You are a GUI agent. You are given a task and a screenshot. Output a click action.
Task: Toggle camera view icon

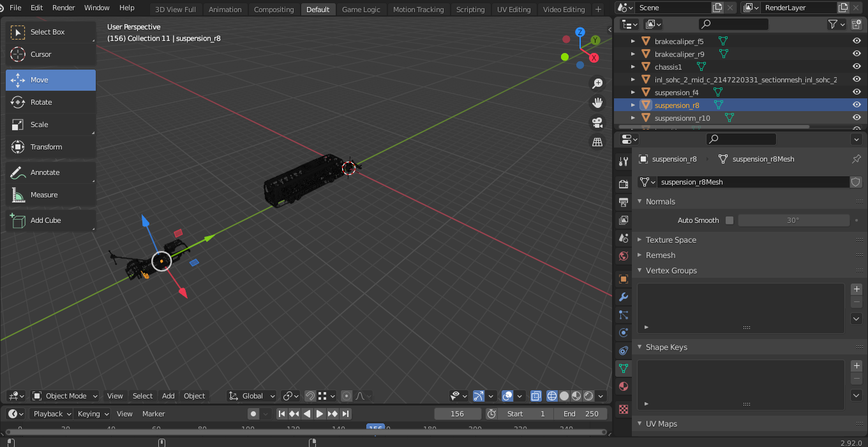click(x=597, y=122)
